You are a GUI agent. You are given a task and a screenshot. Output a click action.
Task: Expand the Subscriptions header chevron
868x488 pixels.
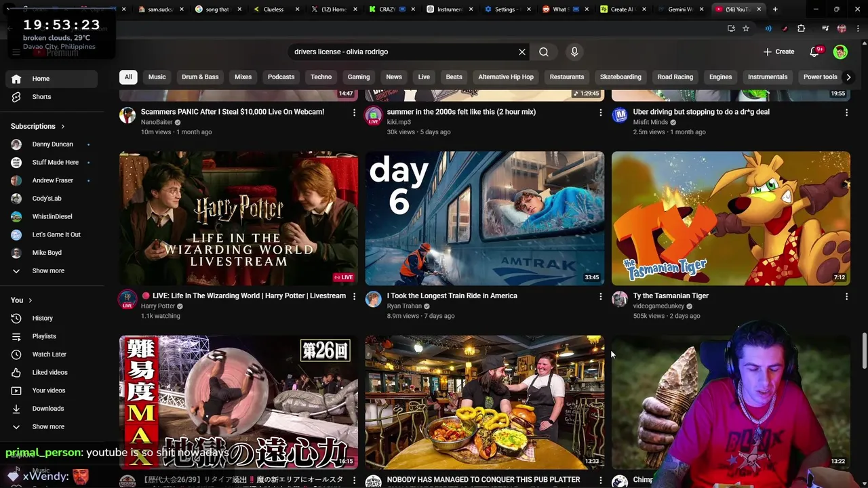[63, 126]
